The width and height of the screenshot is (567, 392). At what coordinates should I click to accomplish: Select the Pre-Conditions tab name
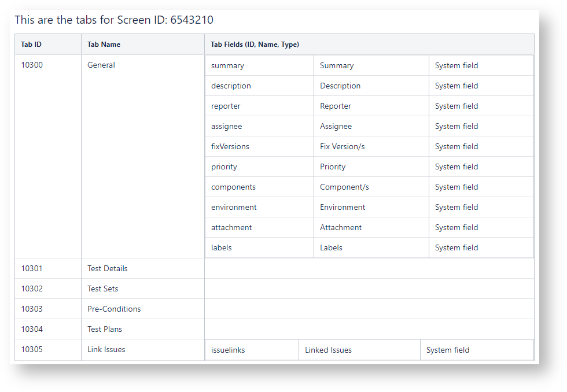114,309
